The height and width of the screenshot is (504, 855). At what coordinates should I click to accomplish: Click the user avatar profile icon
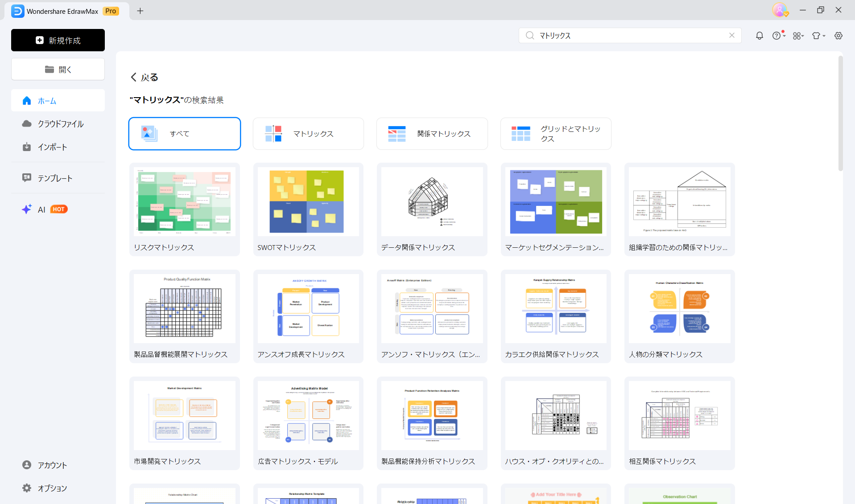pyautogui.click(x=780, y=10)
